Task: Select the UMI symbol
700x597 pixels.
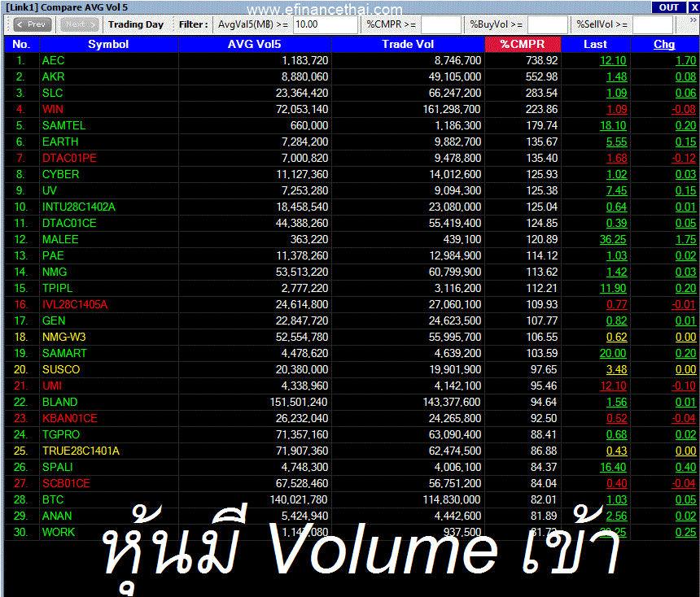Action: tap(52, 386)
